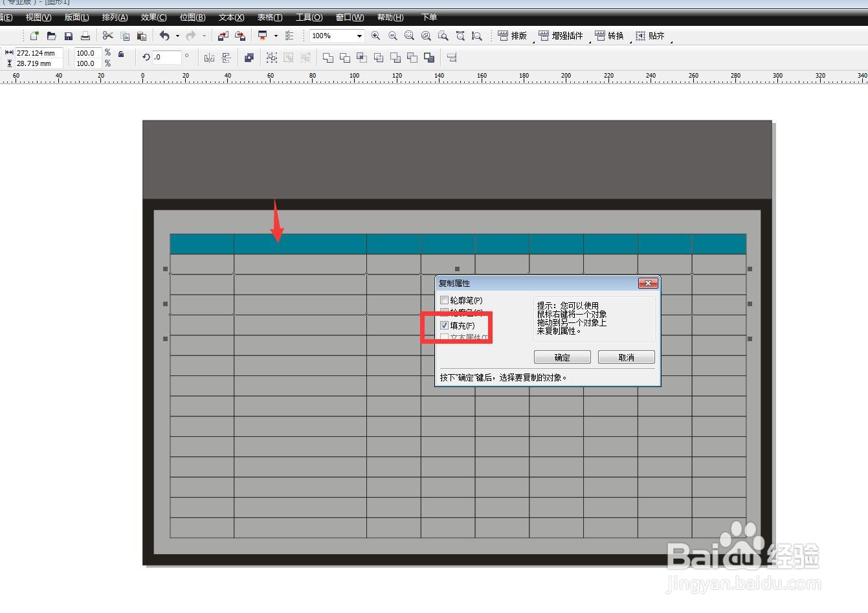
Task: Open the 工具(O) menu
Action: coord(309,17)
